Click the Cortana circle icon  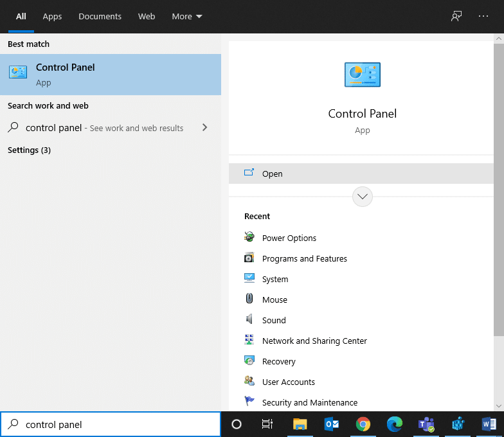(236, 424)
